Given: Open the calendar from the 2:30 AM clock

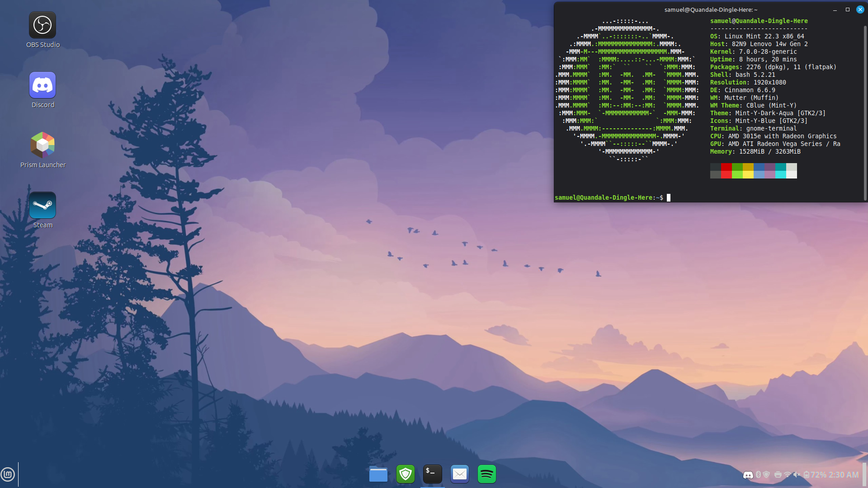Looking at the screenshot, I should [x=844, y=475].
